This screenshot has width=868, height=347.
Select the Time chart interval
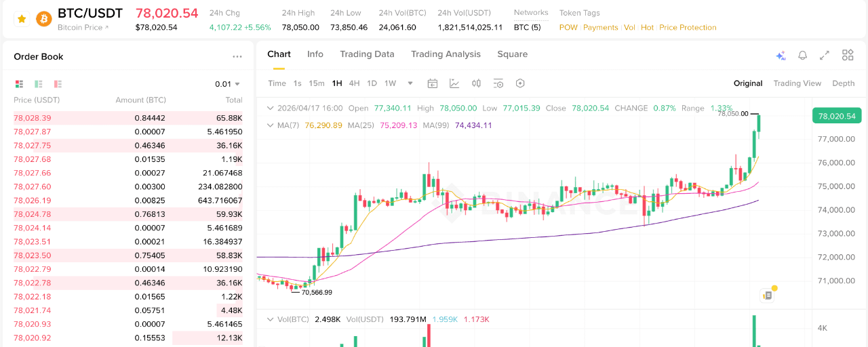click(x=277, y=83)
